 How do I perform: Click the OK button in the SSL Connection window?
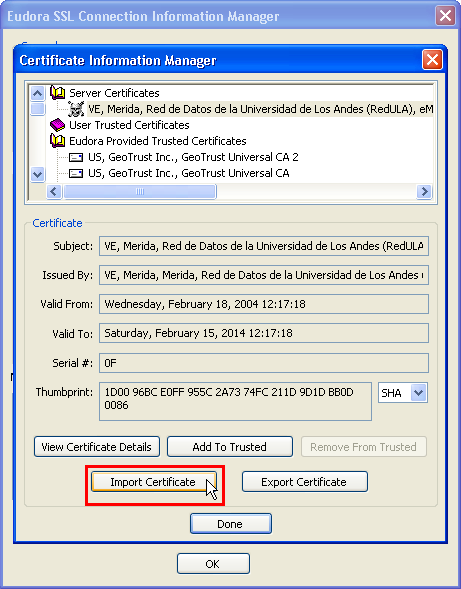pyautogui.click(x=213, y=564)
